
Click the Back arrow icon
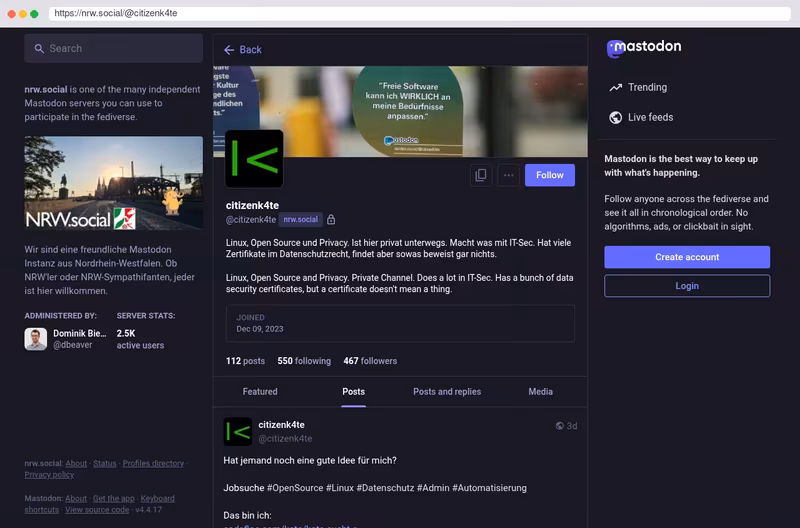(x=229, y=49)
